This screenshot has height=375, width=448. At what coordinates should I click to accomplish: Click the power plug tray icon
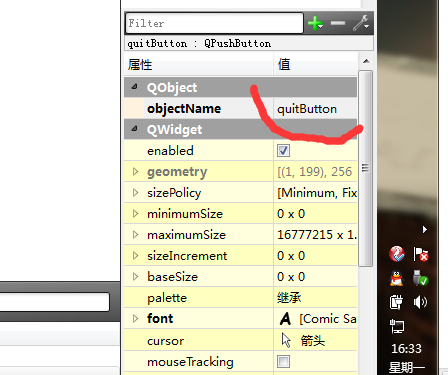pos(396,302)
